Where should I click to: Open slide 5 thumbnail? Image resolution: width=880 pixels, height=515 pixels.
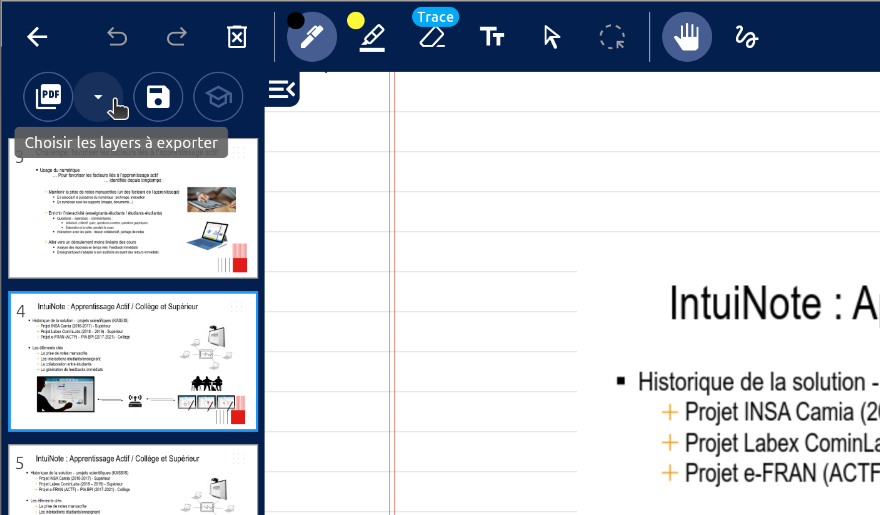point(133,480)
